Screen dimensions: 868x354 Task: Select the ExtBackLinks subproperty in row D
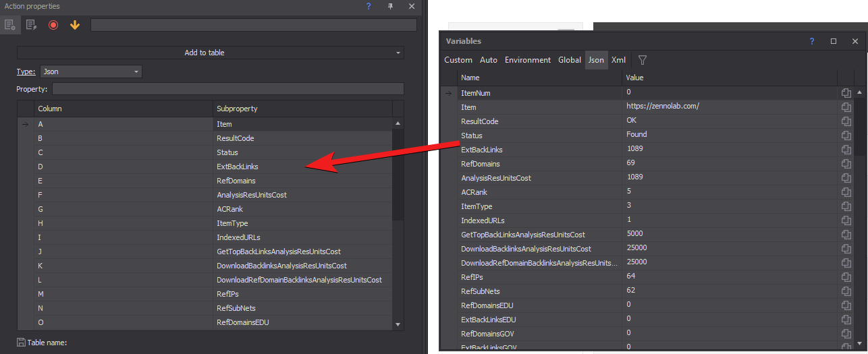click(302, 167)
